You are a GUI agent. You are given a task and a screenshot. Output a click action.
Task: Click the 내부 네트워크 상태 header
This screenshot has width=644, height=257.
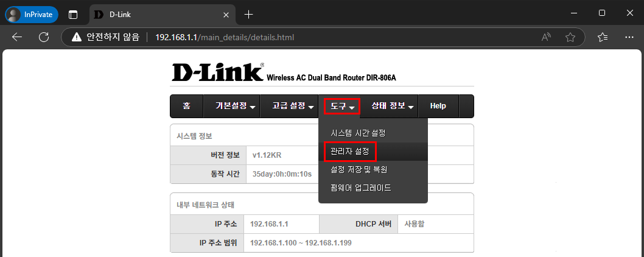(x=205, y=205)
